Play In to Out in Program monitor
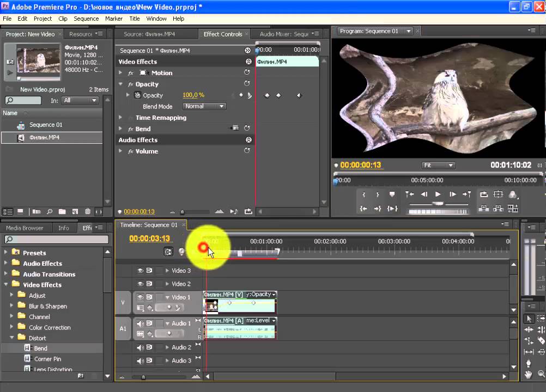 coord(392,209)
